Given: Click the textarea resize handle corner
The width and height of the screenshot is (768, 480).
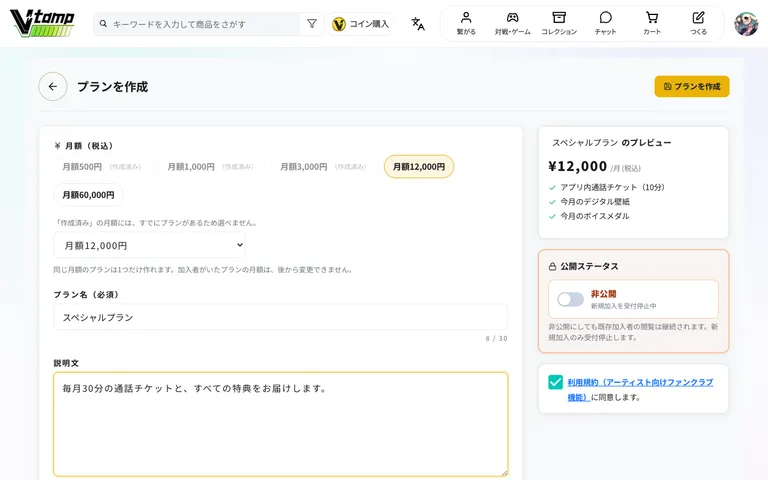Looking at the screenshot, I should [x=504, y=473].
